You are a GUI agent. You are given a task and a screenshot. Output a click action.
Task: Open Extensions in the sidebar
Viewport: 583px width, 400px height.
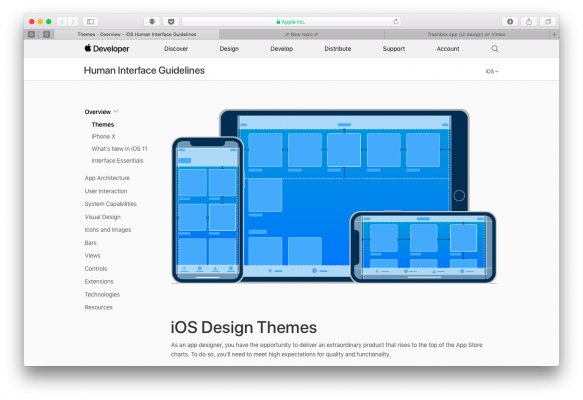(99, 281)
